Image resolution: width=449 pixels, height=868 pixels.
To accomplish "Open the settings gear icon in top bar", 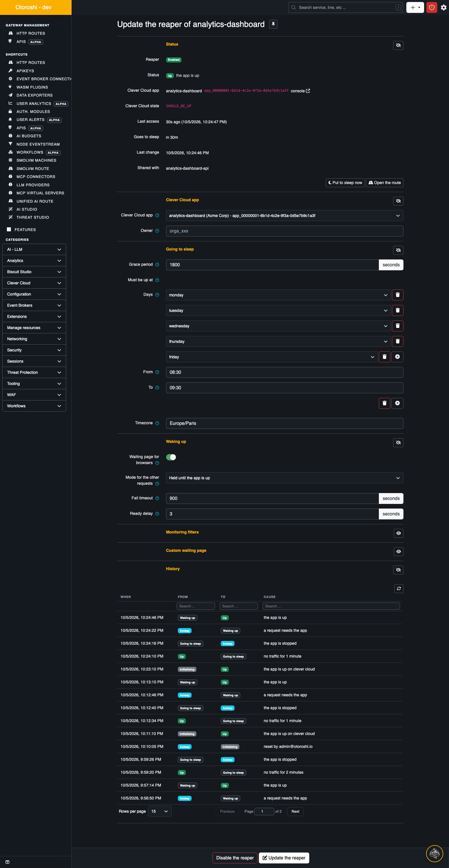I will point(443,7).
